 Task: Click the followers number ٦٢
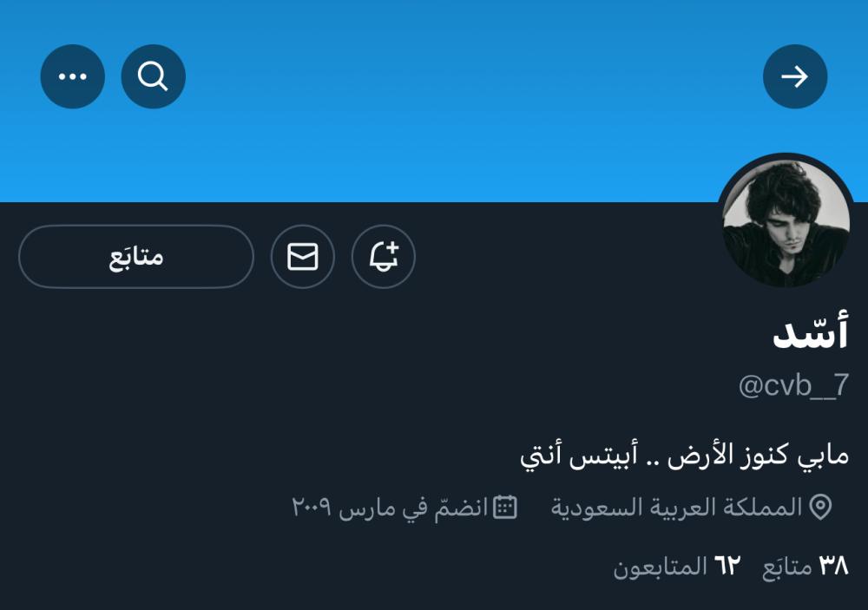(x=727, y=567)
